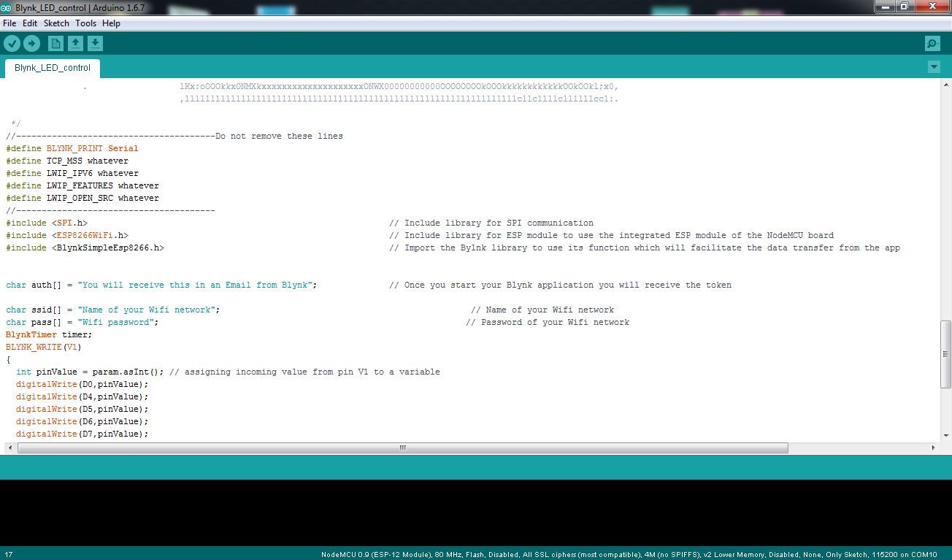Click the horizontal scrollbar thumb
952x560 pixels.
click(x=402, y=448)
